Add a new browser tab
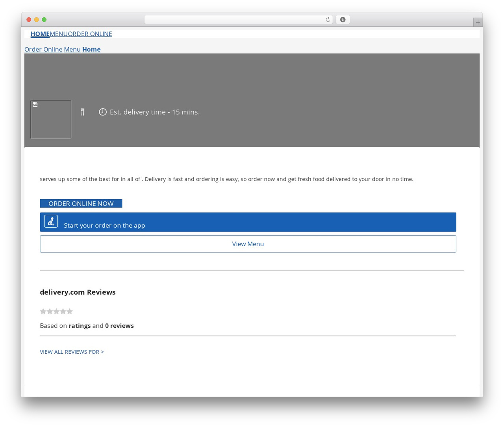504x427 pixels. click(478, 22)
